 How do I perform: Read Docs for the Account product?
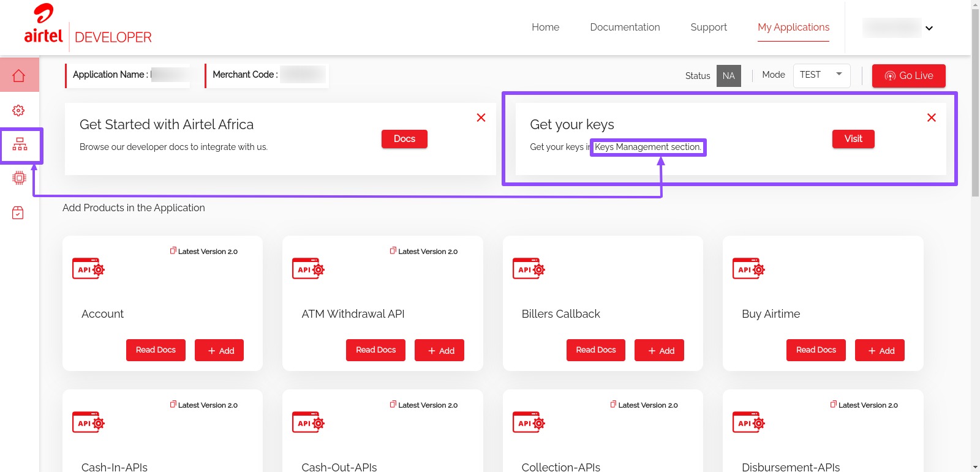[156, 350]
